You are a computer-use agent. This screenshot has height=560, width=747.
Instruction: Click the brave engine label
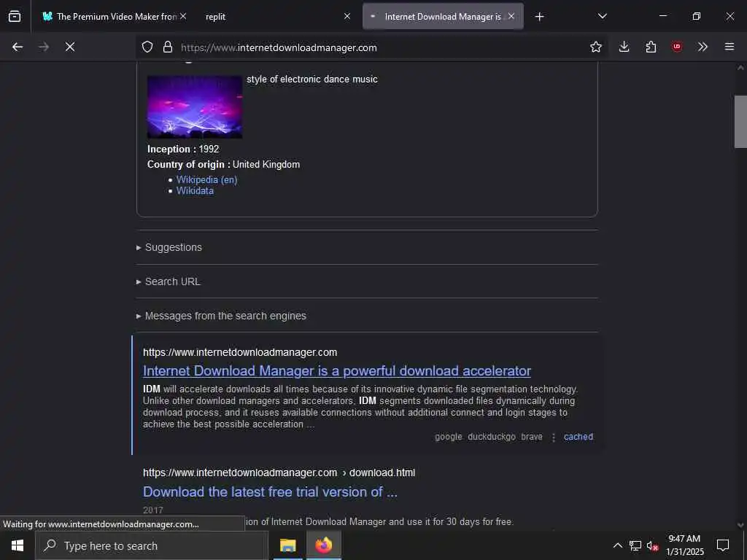(x=532, y=437)
